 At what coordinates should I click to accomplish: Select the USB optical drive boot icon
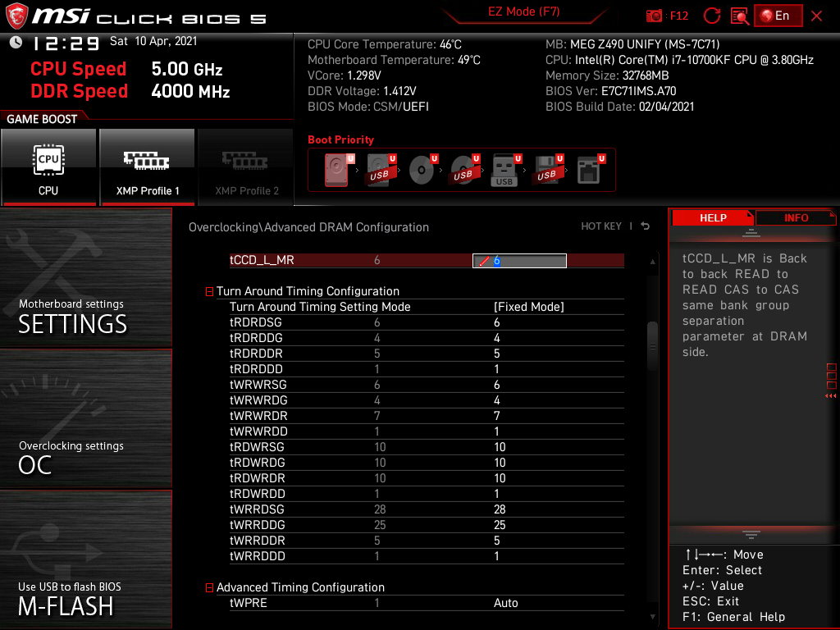(x=464, y=170)
